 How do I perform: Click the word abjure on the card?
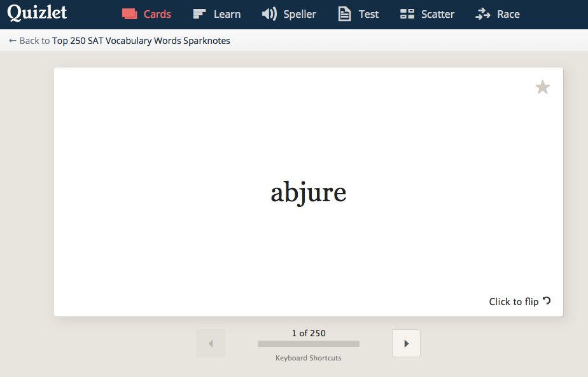(309, 192)
